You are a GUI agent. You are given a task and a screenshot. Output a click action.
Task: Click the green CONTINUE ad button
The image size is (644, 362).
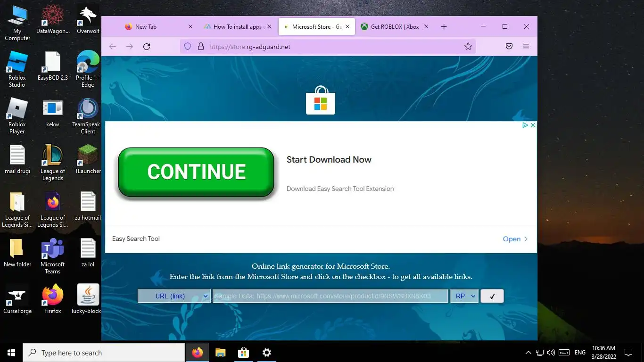pyautogui.click(x=196, y=172)
